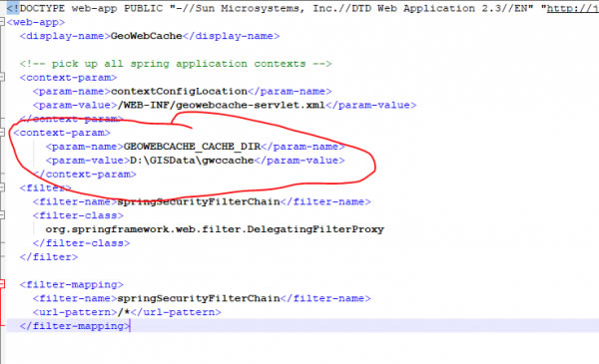Collapse the first context-param fold marker

(x=2, y=78)
